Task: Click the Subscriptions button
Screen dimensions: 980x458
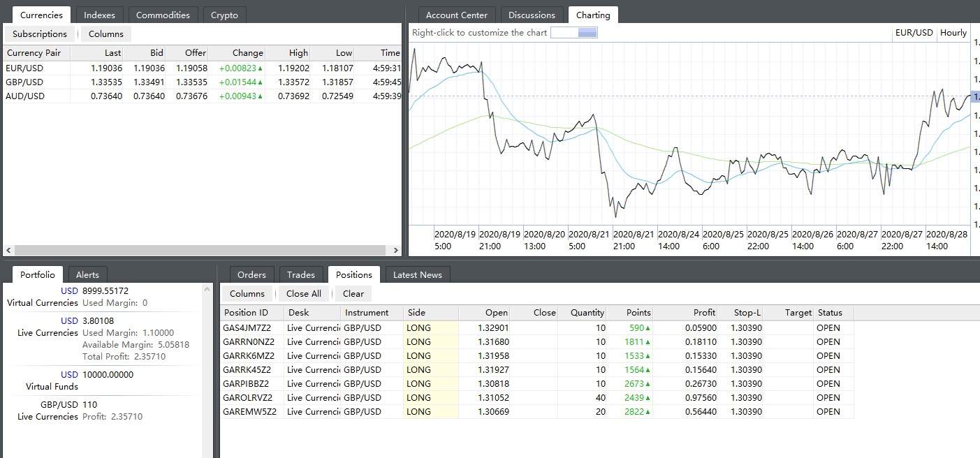Action: [x=40, y=34]
